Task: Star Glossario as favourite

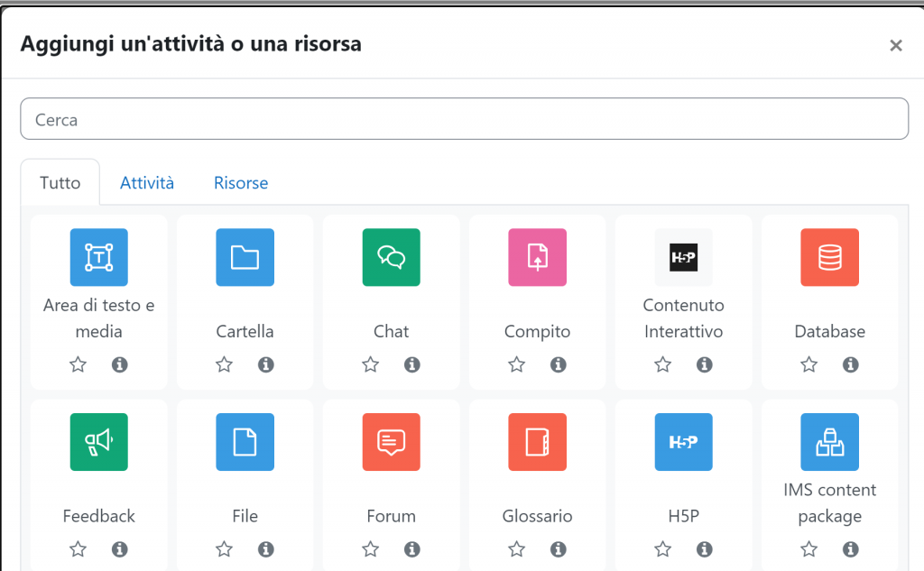Action: [x=516, y=549]
